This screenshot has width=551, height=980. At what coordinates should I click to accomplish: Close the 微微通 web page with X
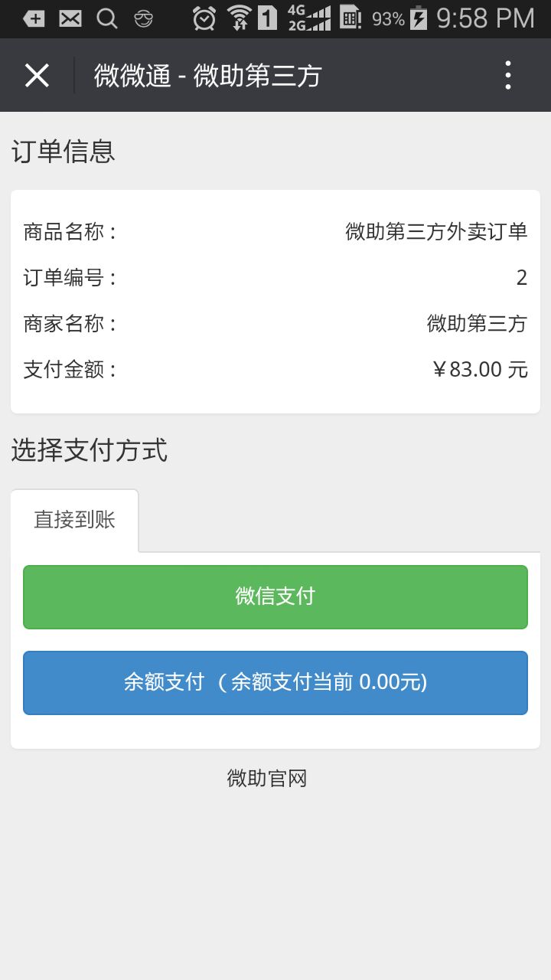(37, 75)
